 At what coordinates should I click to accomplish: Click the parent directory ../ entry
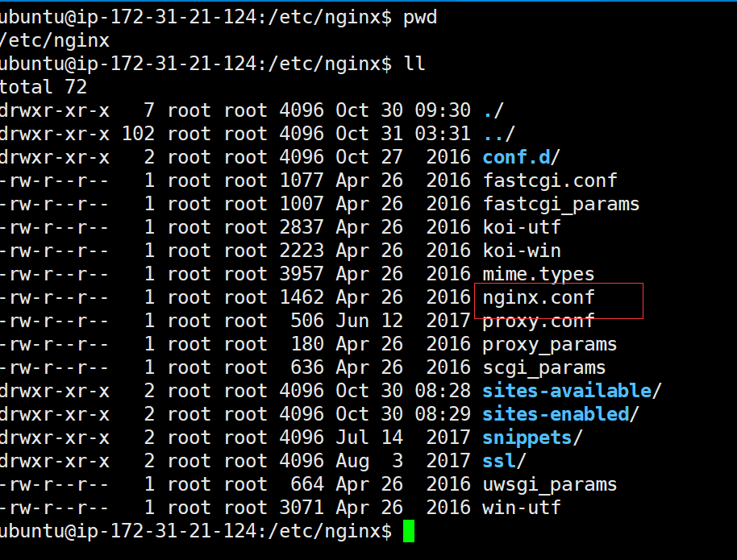coord(498,134)
